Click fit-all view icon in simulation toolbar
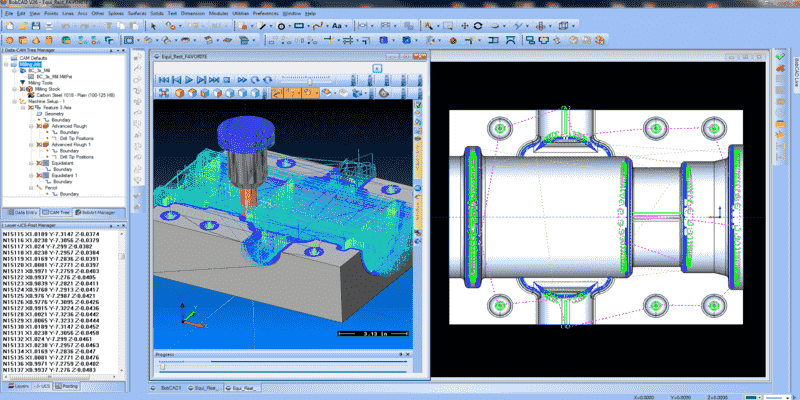 click(x=164, y=93)
